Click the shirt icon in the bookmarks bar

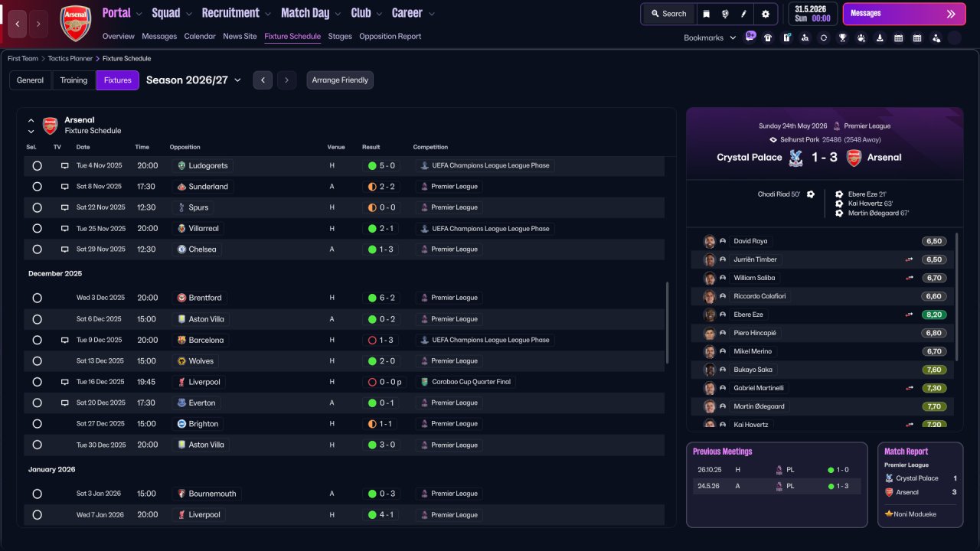768,37
